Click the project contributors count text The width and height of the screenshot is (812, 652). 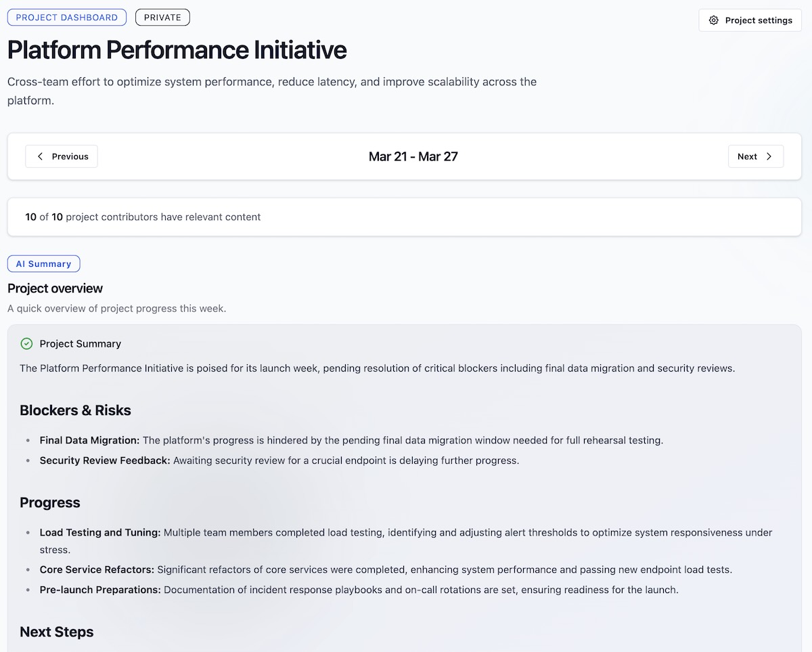point(143,217)
